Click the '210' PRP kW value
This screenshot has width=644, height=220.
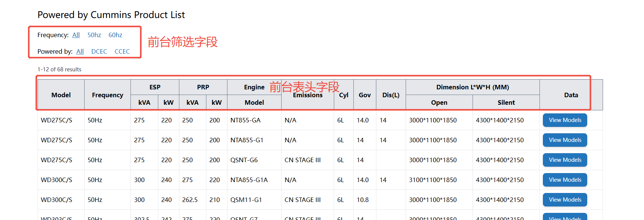(215, 200)
